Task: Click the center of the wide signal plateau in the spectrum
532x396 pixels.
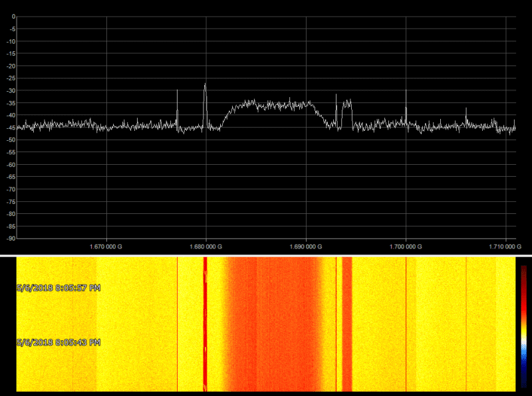Action: click(x=273, y=104)
